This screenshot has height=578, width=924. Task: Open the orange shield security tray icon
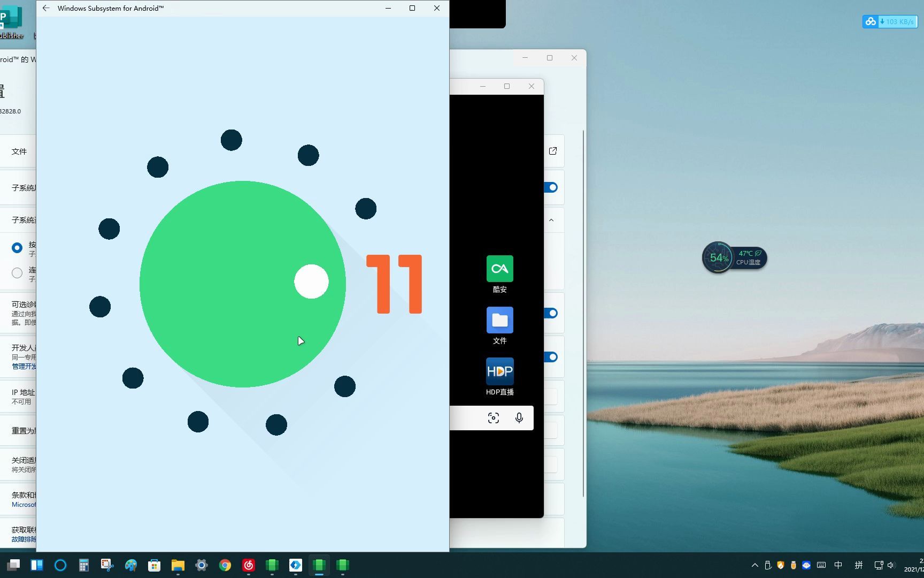[781, 565]
